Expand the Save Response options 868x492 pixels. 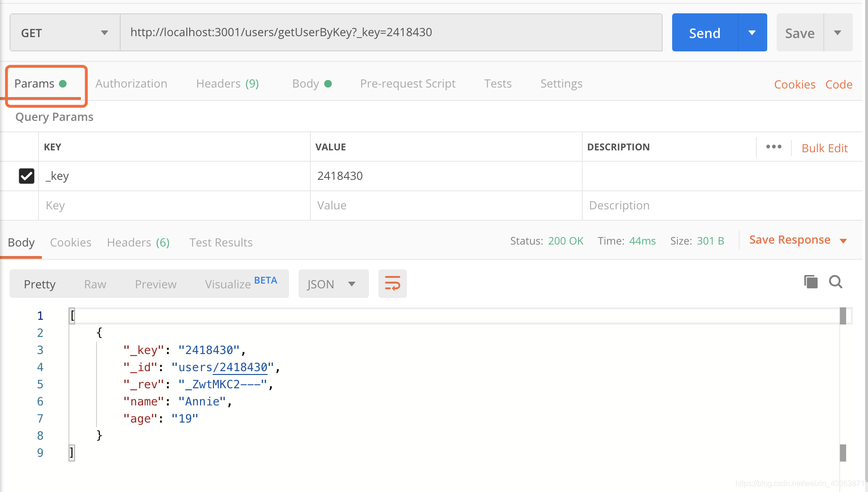tap(843, 240)
